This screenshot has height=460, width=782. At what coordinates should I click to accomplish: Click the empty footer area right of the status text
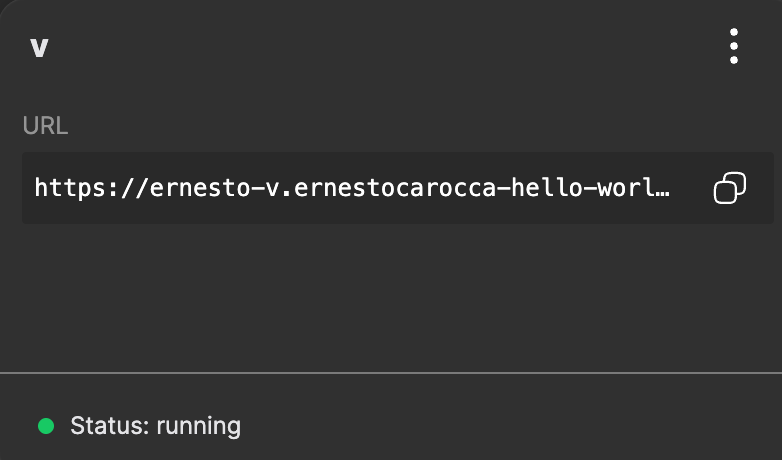click(x=511, y=426)
